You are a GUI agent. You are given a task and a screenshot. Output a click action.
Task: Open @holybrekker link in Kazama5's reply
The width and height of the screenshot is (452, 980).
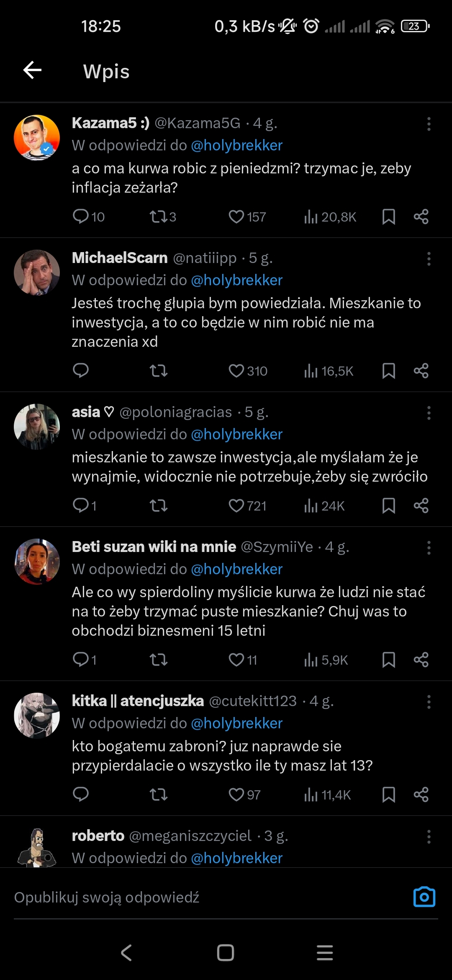pos(236,145)
